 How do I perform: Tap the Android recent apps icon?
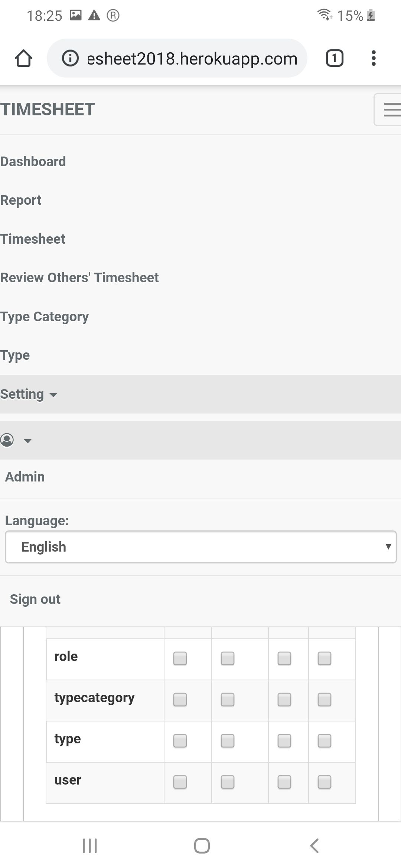tap(89, 846)
